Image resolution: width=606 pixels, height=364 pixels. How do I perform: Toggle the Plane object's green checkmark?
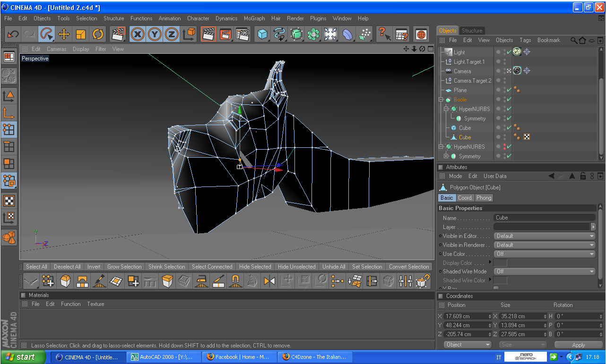click(x=509, y=90)
